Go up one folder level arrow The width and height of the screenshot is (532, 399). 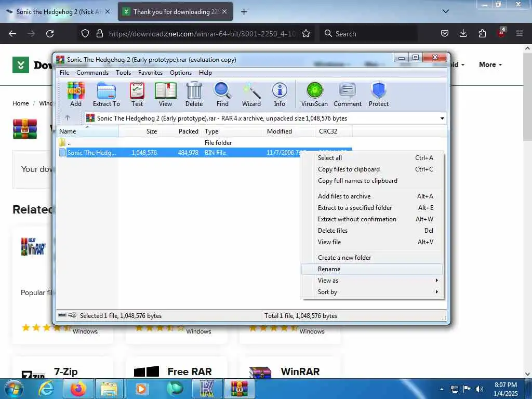click(x=68, y=118)
